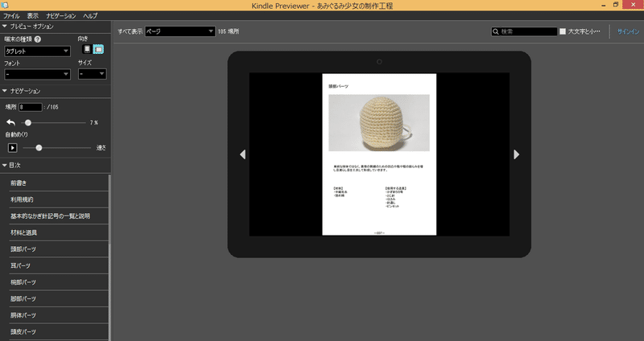The height and width of the screenshot is (341, 644).
Task: Toggle 大文字と小文字 checkbox
Action: coord(563,31)
